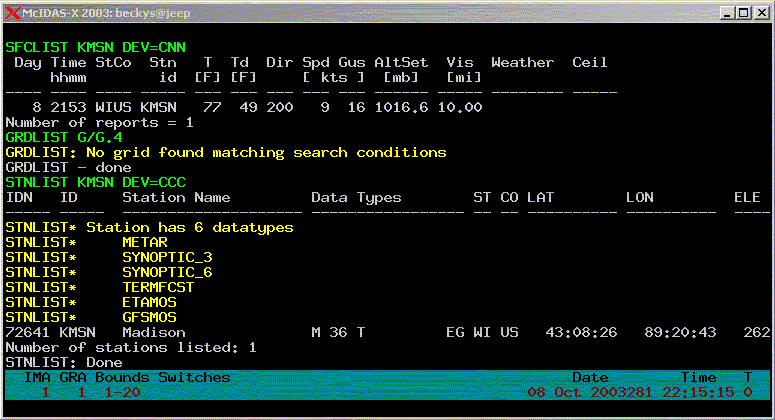Minimize the McIDAS-X window
This screenshot has width=775, height=420.
pyautogui.click(x=724, y=11)
